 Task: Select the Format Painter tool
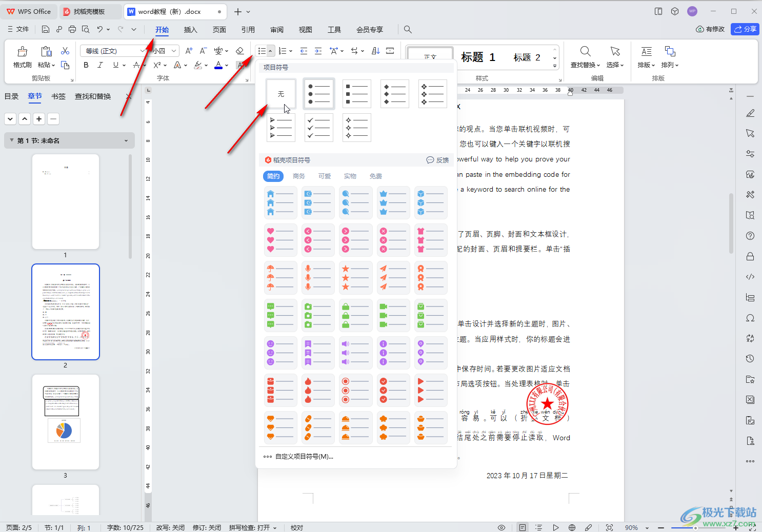click(x=22, y=57)
